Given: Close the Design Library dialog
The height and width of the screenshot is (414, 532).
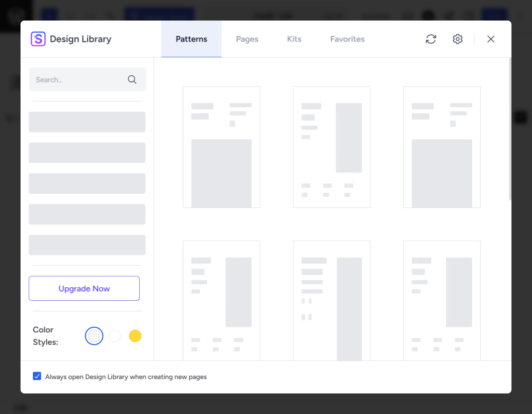Looking at the screenshot, I should click(x=490, y=39).
